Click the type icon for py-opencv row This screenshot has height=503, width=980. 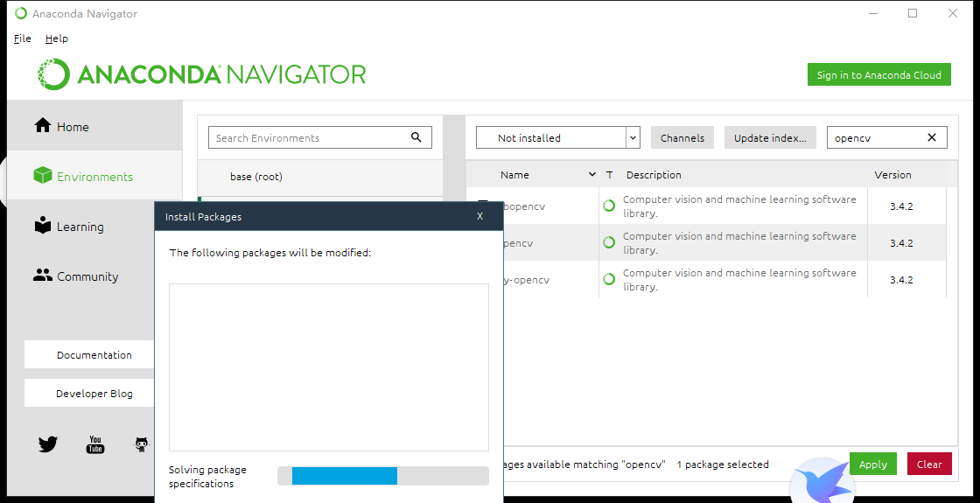pos(609,279)
